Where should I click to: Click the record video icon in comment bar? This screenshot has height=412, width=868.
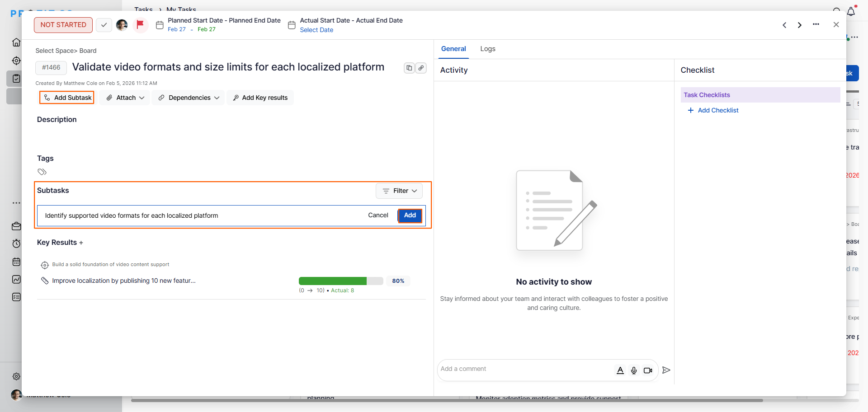coord(648,370)
